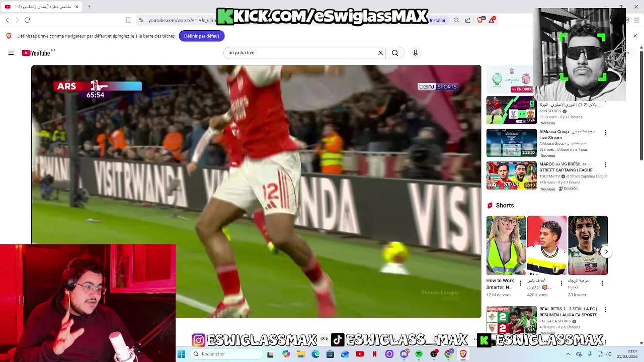Open the AlMousa Group Live Stream title
Screen dimensions: 644x362
click(x=567, y=134)
